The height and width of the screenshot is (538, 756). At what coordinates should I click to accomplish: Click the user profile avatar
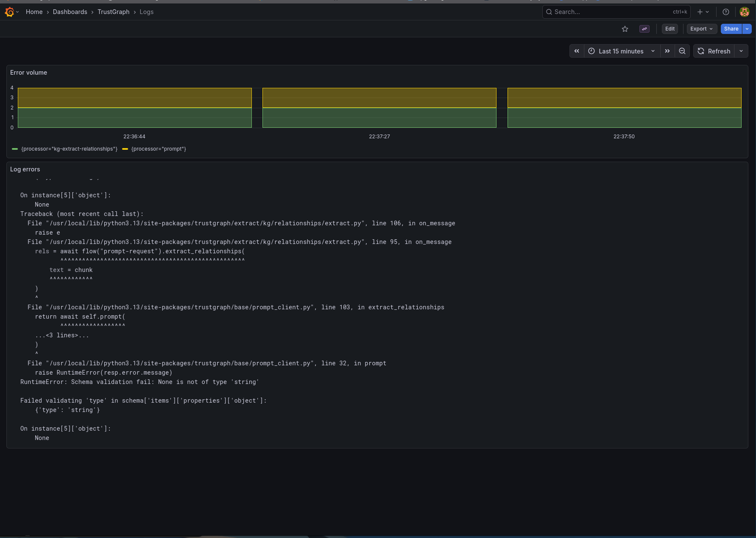point(744,12)
